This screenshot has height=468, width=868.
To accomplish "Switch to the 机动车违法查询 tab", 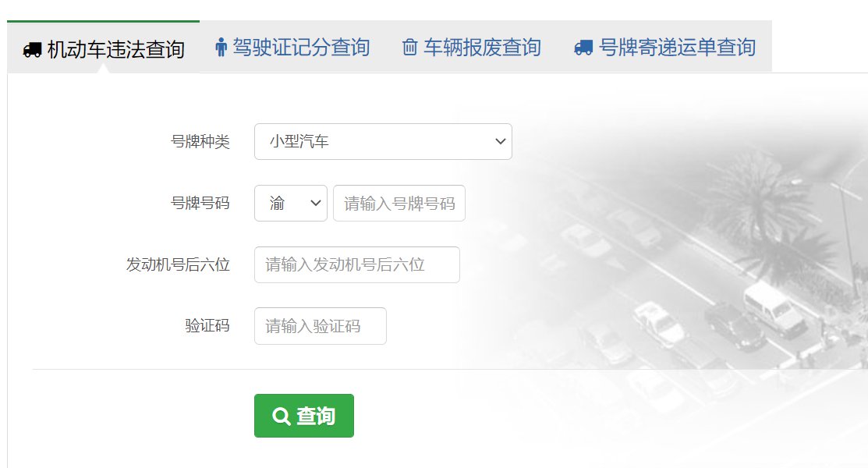I will [104, 48].
